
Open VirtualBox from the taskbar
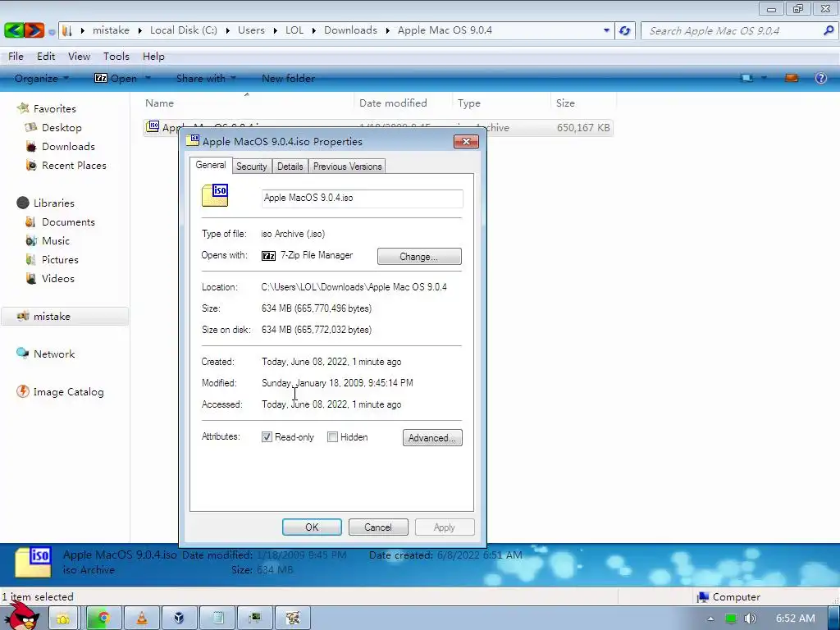180,619
